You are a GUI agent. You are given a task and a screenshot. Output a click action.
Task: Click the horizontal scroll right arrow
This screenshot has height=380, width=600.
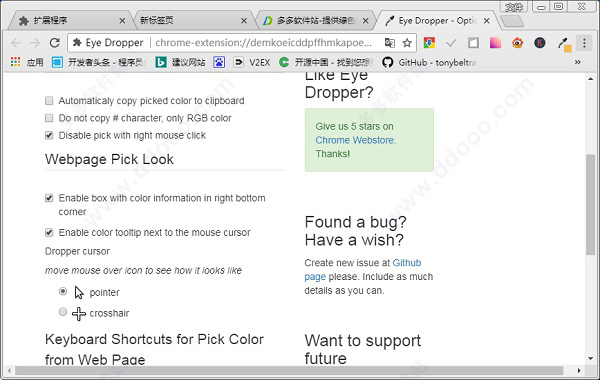(579, 370)
